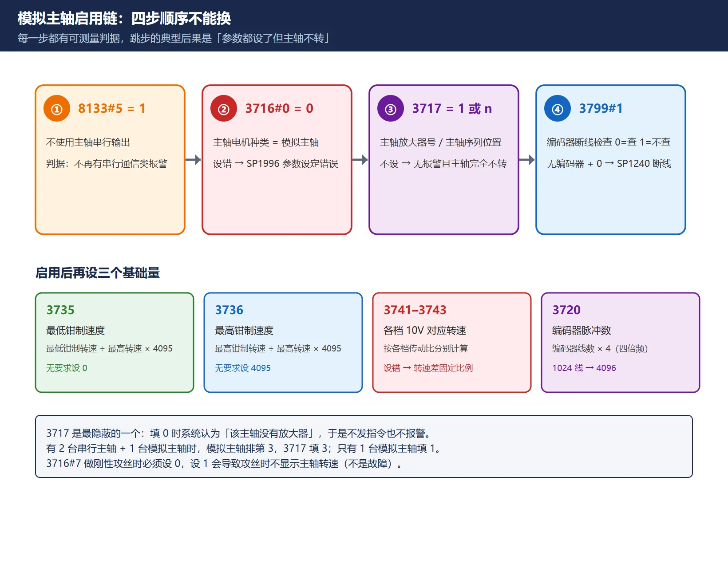The image size is (728, 568).
Task: Click the label '各档 10V 对应转速'
Action: pyautogui.click(x=425, y=331)
